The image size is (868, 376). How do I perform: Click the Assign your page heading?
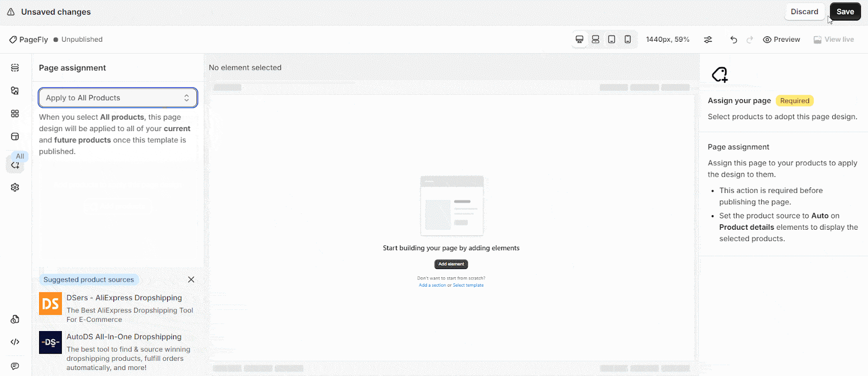click(x=739, y=101)
